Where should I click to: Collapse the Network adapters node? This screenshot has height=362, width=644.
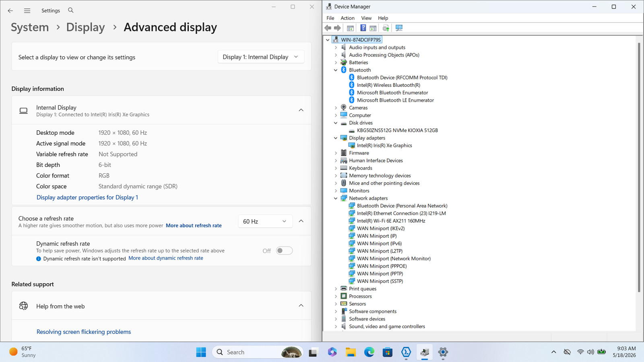pyautogui.click(x=336, y=198)
